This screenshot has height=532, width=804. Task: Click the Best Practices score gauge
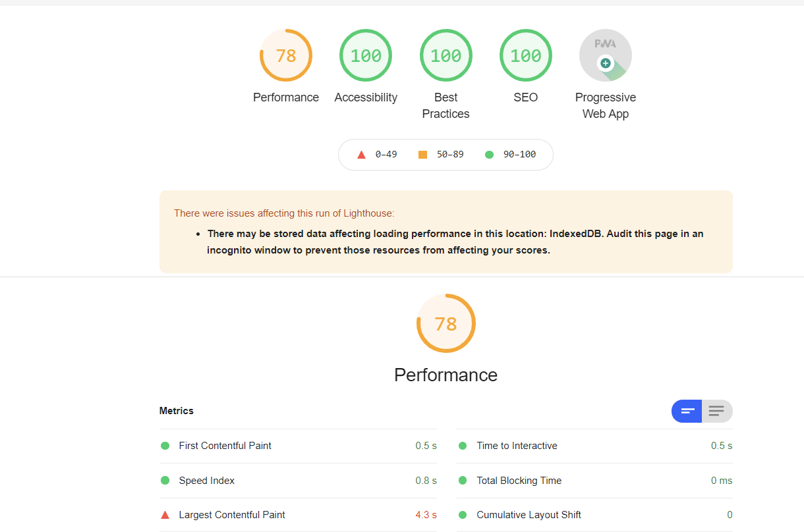pos(446,55)
